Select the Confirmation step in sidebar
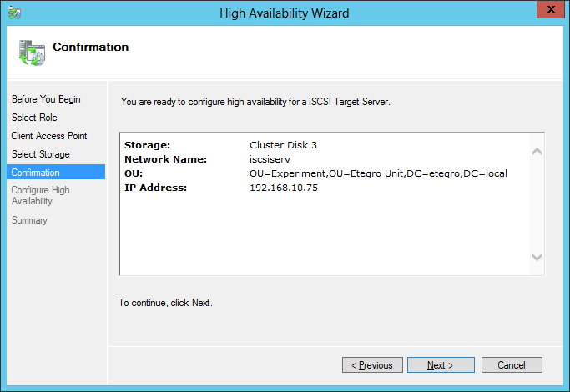 [x=36, y=173]
